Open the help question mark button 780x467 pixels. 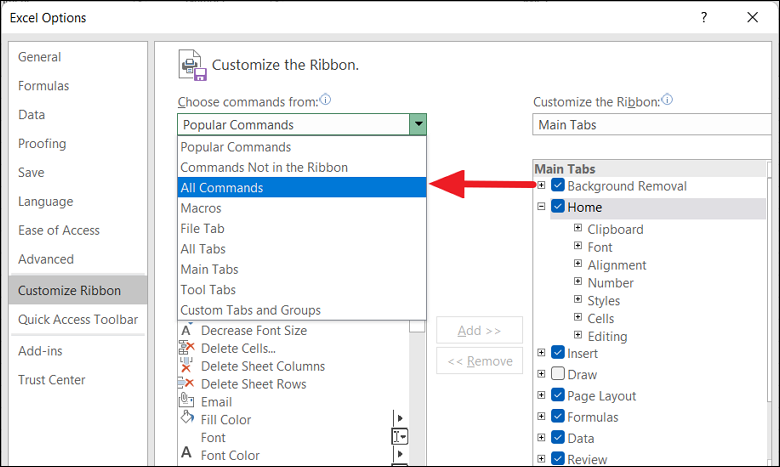point(704,17)
